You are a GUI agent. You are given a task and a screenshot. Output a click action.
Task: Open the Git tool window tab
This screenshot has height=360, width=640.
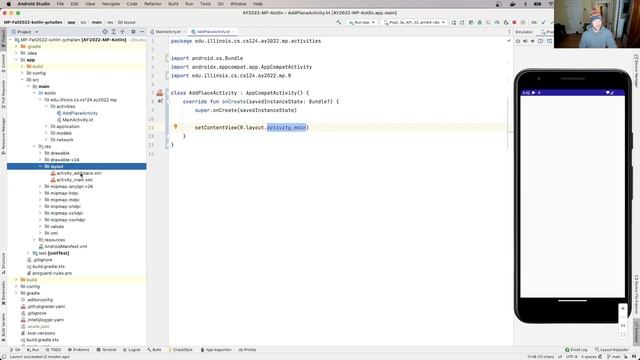coord(15,350)
